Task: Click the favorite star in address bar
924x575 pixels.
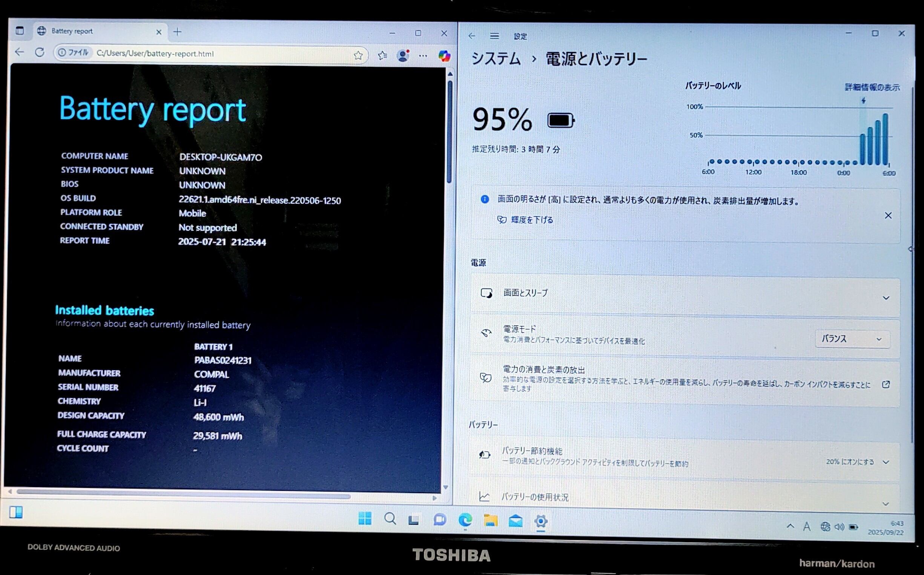Action: pyautogui.click(x=358, y=55)
